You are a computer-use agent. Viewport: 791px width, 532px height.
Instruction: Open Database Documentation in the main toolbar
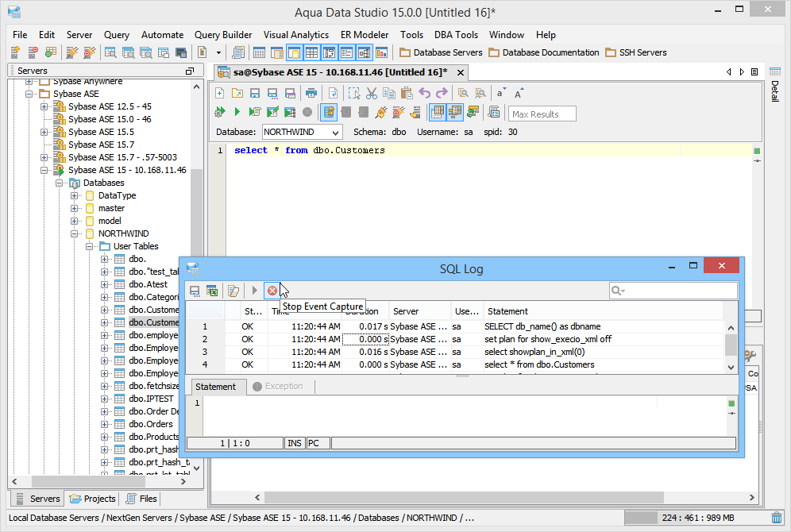(544, 52)
